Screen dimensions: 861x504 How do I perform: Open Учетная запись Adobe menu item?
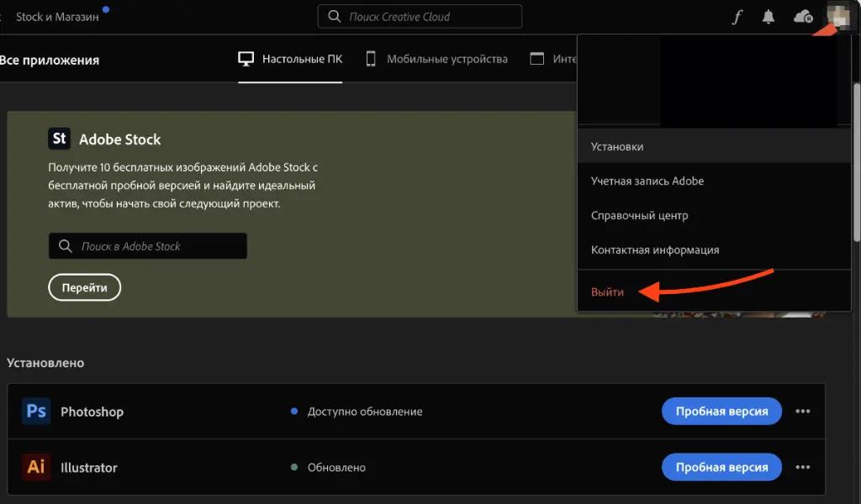pyautogui.click(x=647, y=181)
